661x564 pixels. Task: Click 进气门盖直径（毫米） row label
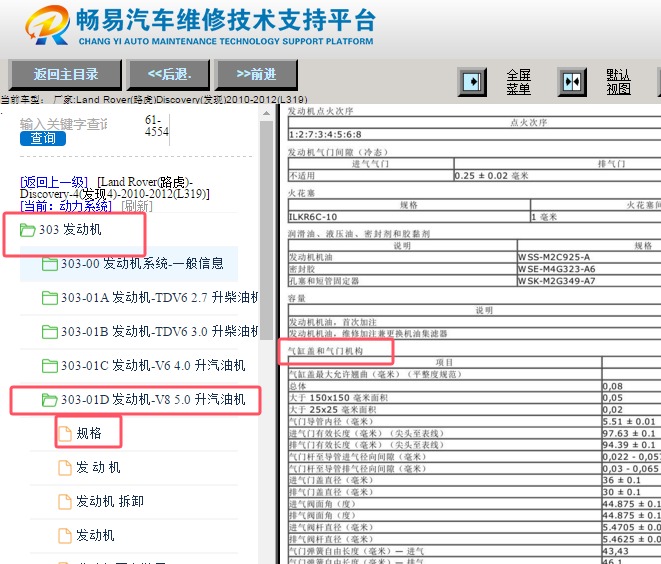[x=331, y=480]
